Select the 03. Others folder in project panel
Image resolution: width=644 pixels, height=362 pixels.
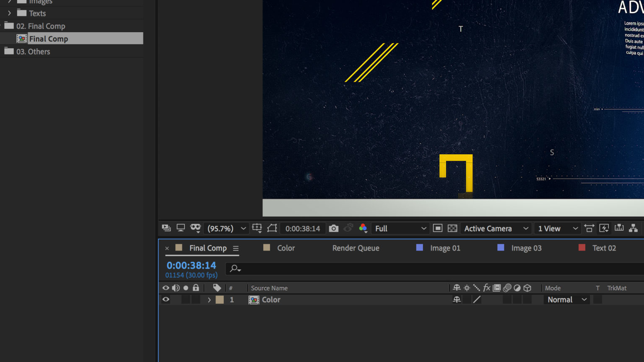(x=33, y=52)
